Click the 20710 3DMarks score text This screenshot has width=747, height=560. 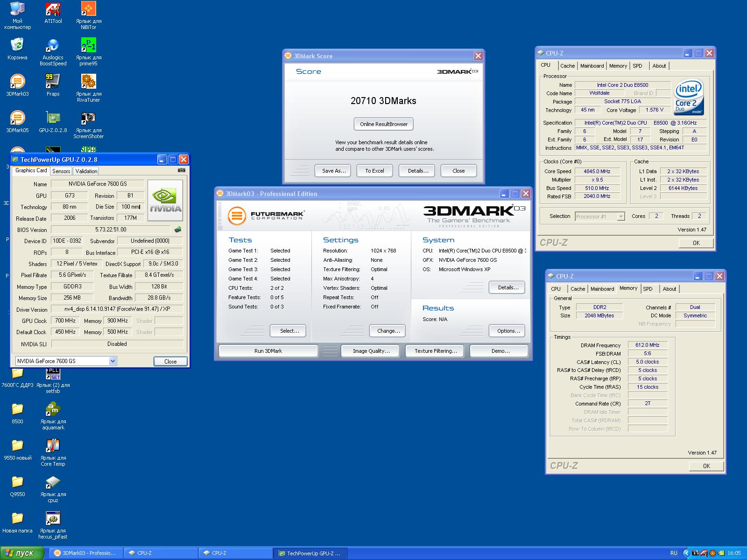[x=383, y=101]
